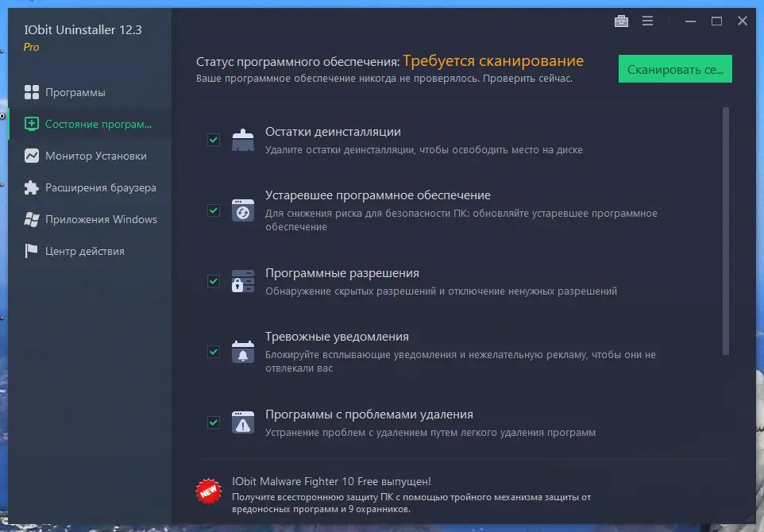Click Программы с проблемами удаления heading
Image resolution: width=764 pixels, height=532 pixels.
click(369, 414)
